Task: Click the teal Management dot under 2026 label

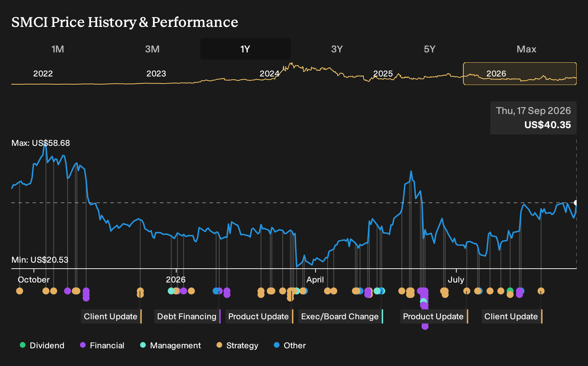Action: click(171, 291)
